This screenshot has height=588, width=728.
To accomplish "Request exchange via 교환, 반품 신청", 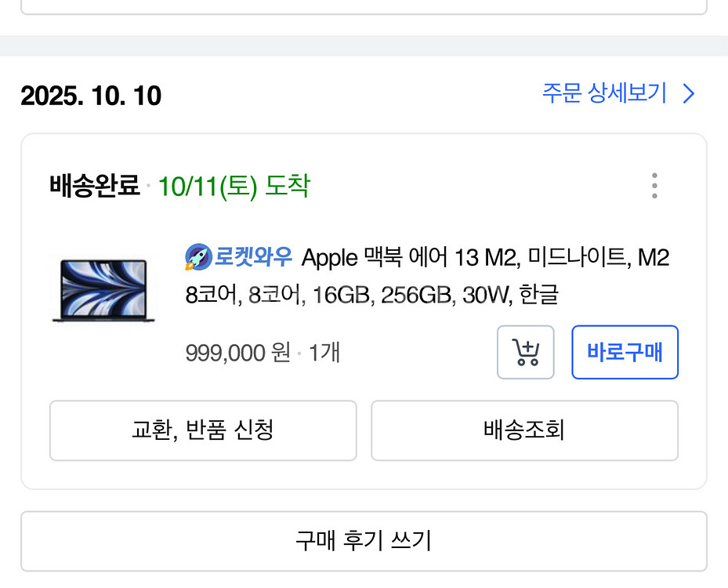I will click(204, 430).
